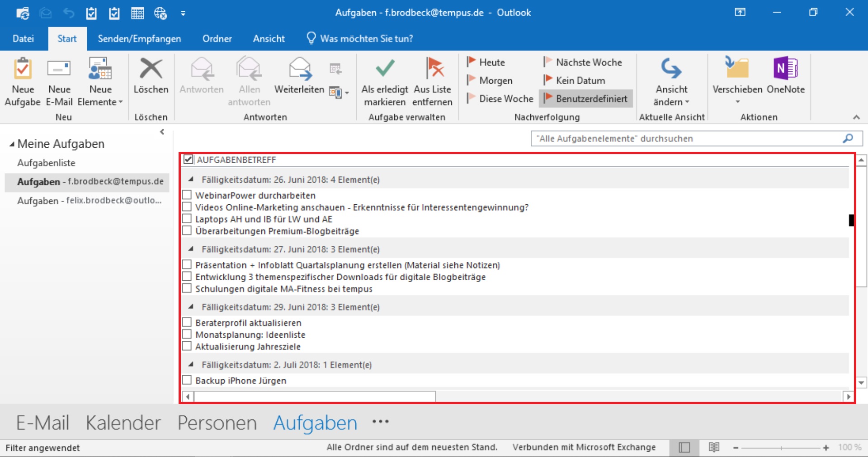Screen dimensions: 868x457
Task: Switch to reading view status bar icon
Action: click(x=714, y=448)
